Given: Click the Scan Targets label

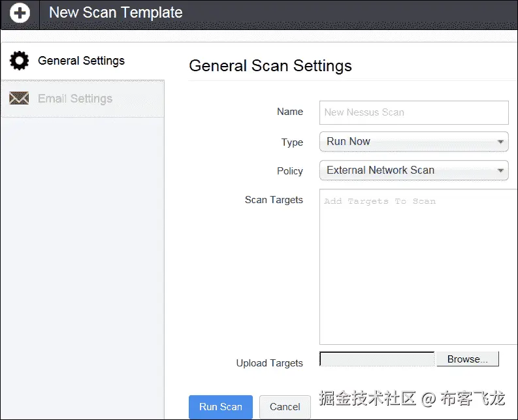Looking at the screenshot, I should pyautogui.click(x=274, y=200).
